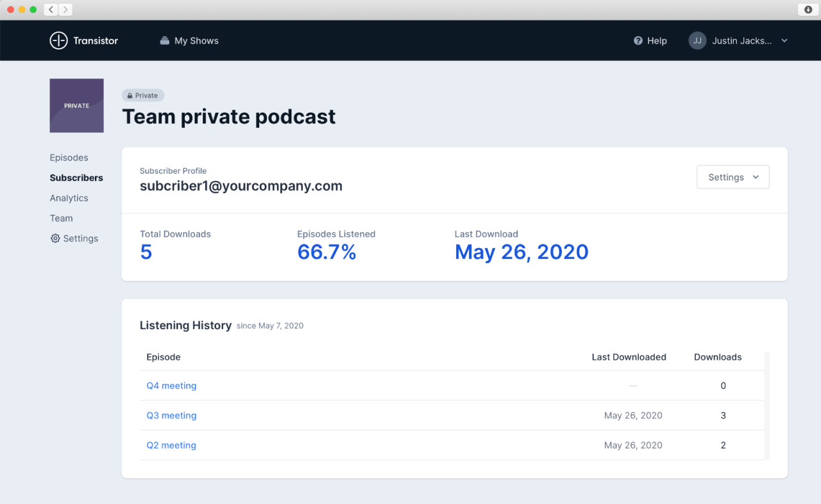Viewport: 821px width, 504px height.
Task: Click the download icon in the browser toolbar
Action: (x=807, y=9)
